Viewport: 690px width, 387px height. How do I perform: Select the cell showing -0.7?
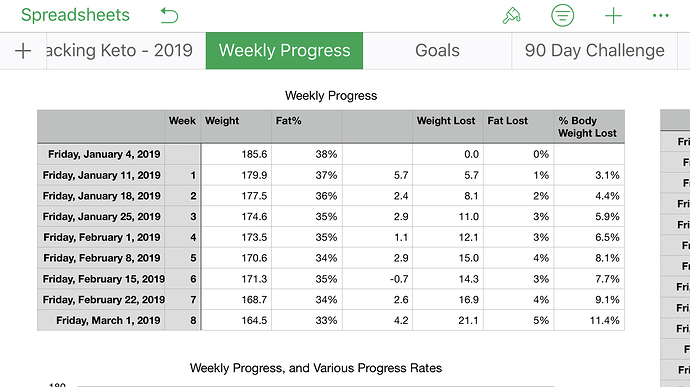[378, 279]
